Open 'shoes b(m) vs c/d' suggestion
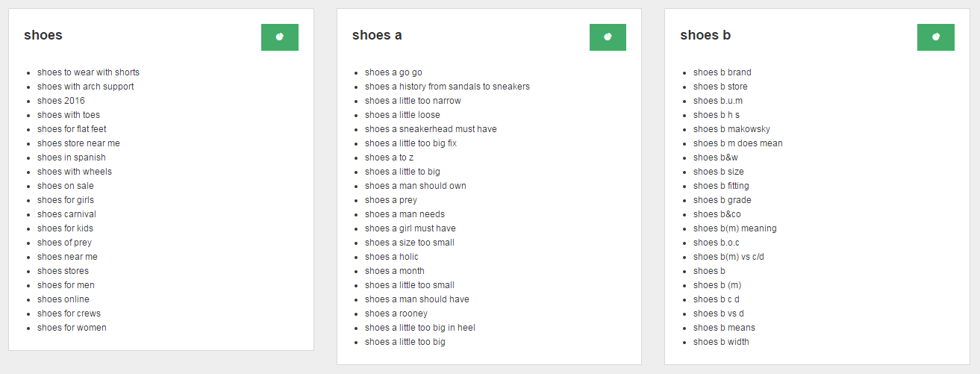The width and height of the screenshot is (980, 374). [x=728, y=257]
